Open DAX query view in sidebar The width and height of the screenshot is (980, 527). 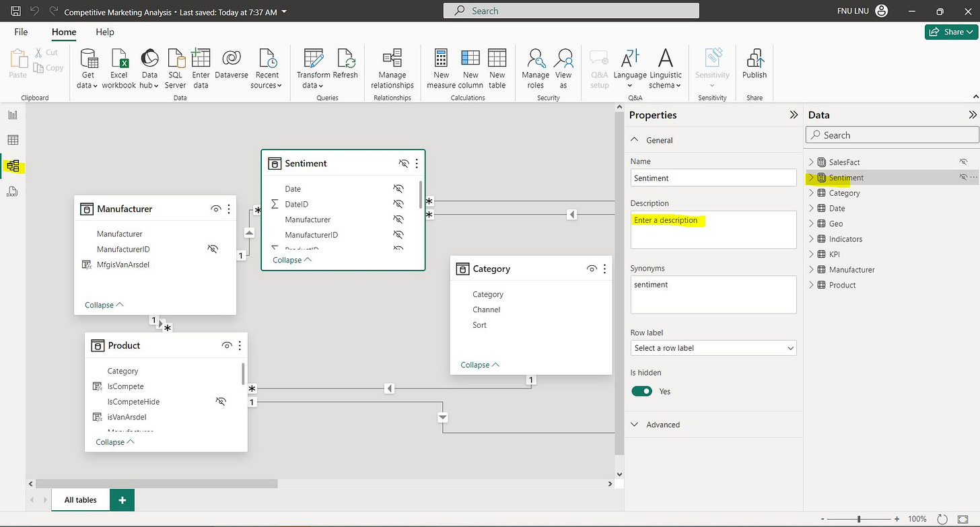[x=13, y=192]
